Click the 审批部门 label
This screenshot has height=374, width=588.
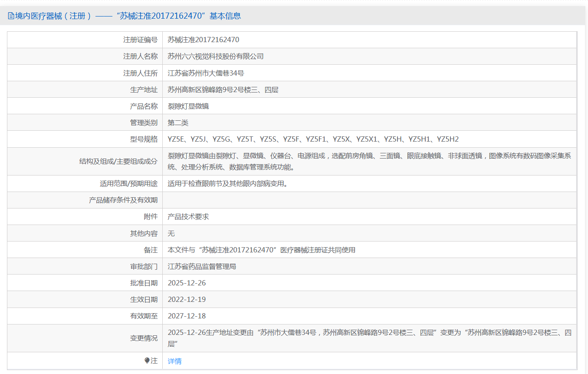(144, 266)
